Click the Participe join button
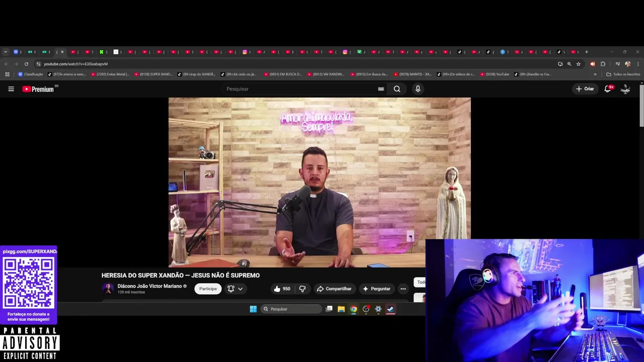644x362 pixels. click(x=208, y=289)
